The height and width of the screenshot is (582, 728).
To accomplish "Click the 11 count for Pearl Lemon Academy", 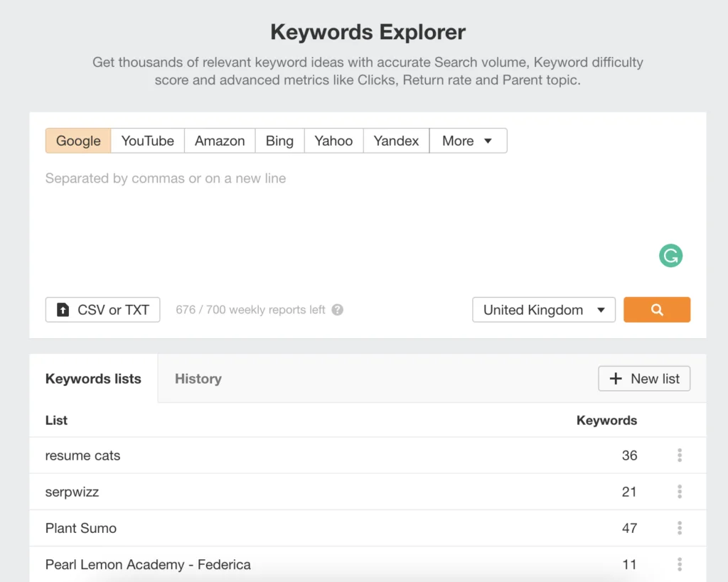I will [629, 564].
